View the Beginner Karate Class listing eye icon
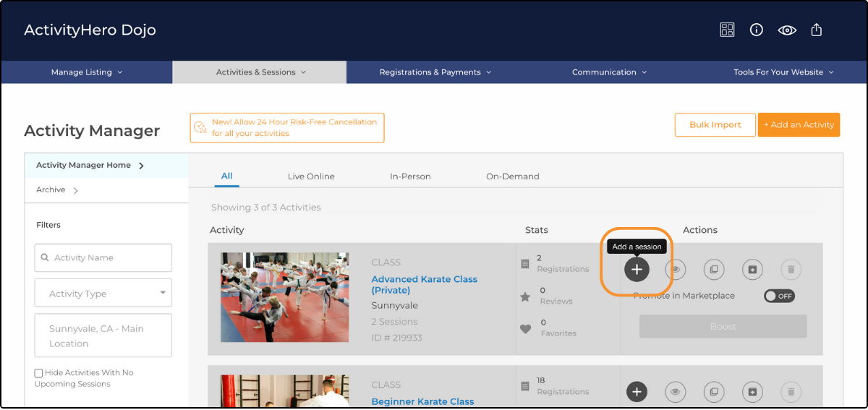This screenshot has width=868, height=410. [676, 392]
